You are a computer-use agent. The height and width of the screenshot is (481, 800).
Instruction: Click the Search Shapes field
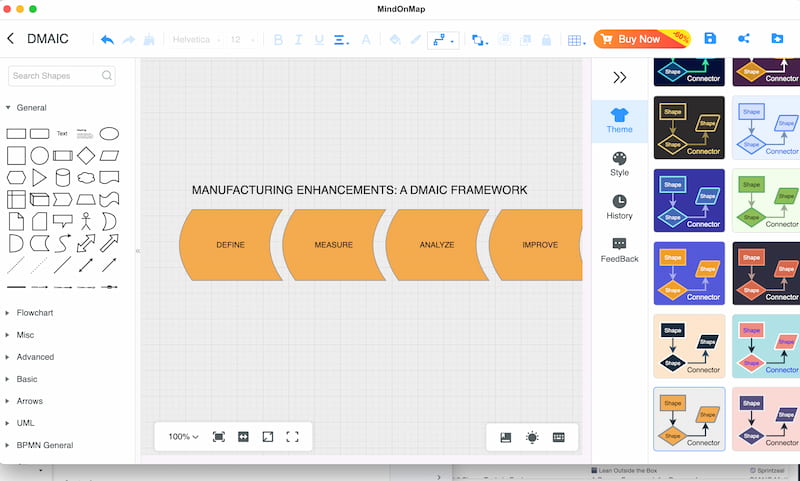(x=62, y=75)
